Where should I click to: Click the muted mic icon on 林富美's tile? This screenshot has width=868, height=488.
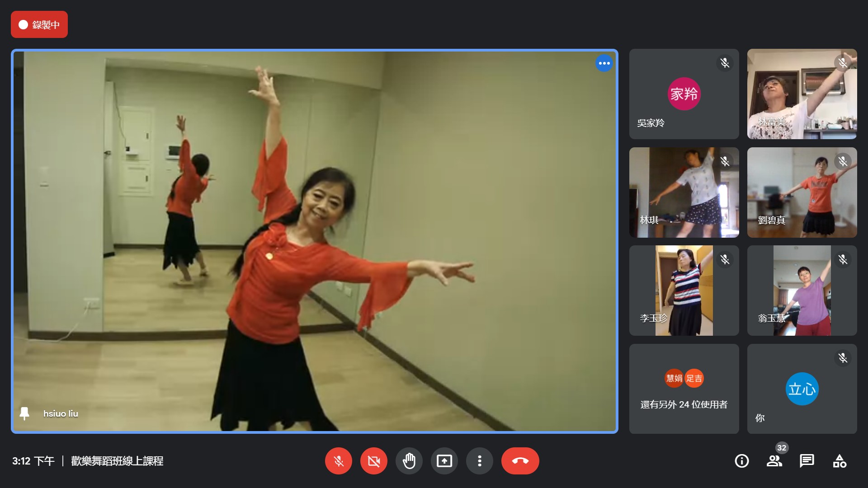coord(843,63)
